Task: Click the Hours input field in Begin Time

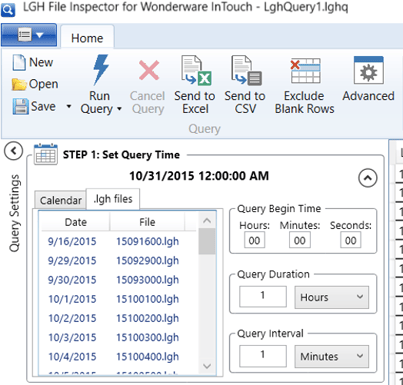Action: [254, 240]
